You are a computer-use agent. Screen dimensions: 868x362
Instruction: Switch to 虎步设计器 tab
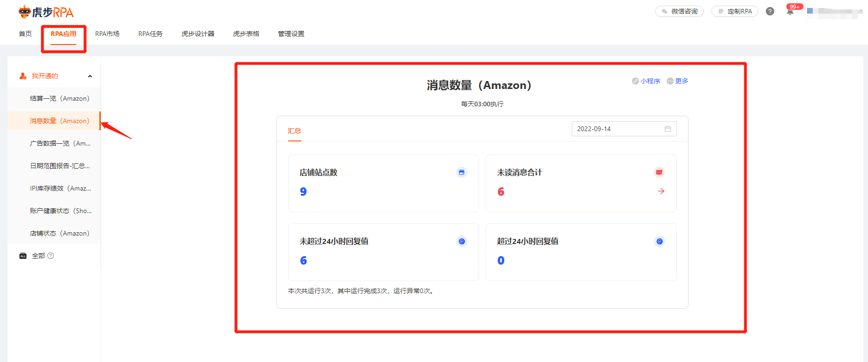198,34
